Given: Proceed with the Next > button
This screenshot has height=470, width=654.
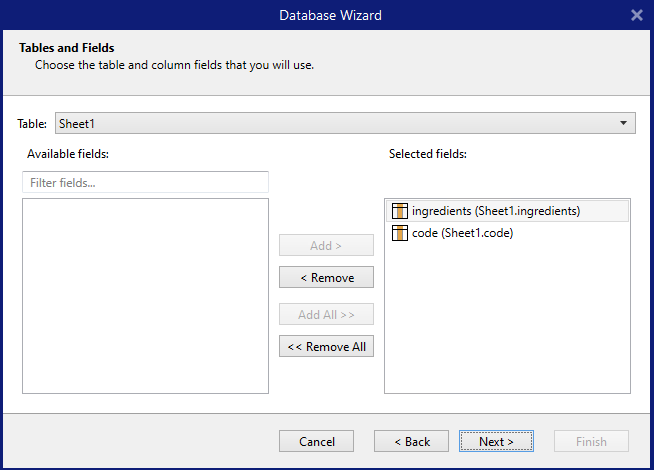Looking at the screenshot, I should (x=496, y=441).
